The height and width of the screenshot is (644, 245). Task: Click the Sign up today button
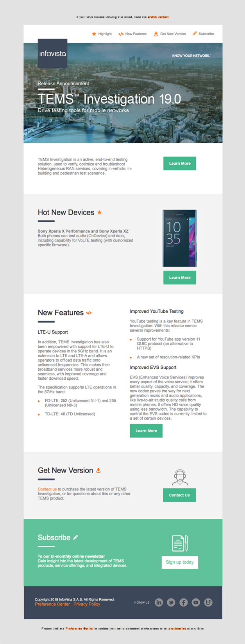[180, 562]
